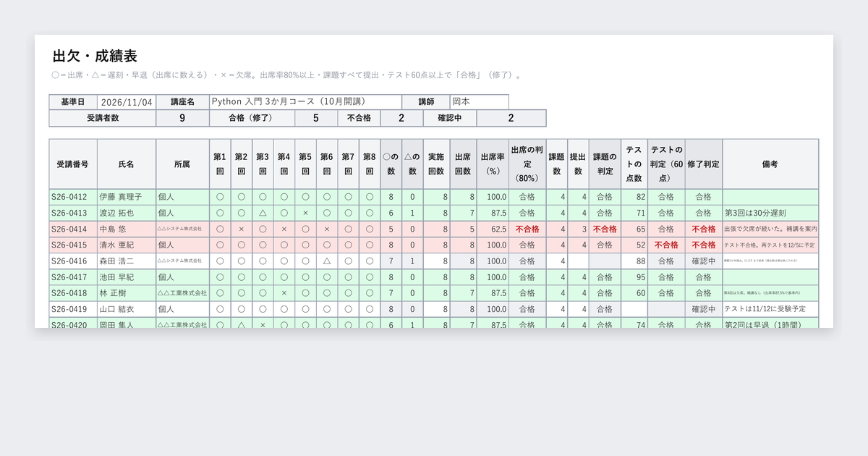This screenshot has height=456, width=868.
Task: Click the "受講番号" column header
Action: [73, 164]
